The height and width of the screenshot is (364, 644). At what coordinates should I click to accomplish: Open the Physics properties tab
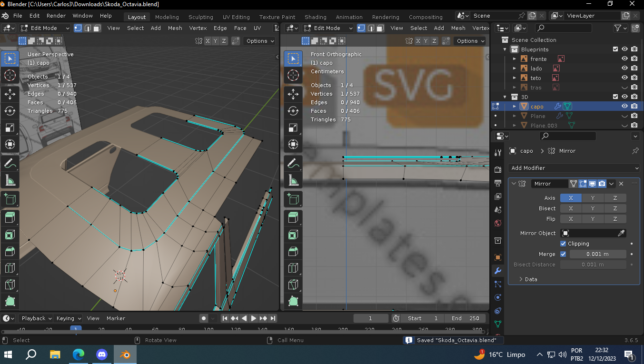pos(498,297)
